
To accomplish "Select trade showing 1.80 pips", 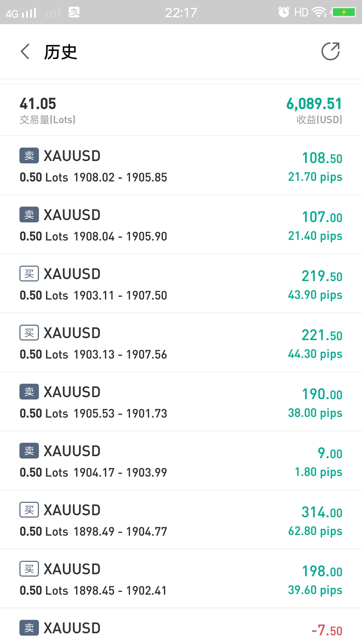I will point(181,461).
